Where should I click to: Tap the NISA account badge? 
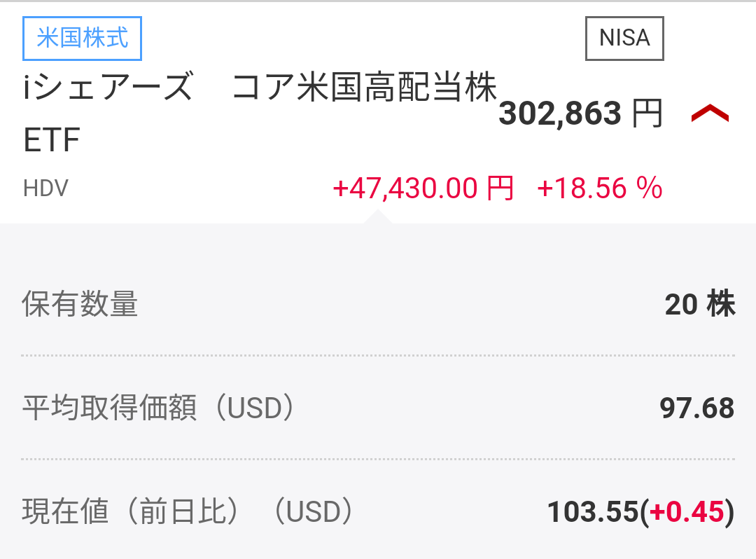624,38
